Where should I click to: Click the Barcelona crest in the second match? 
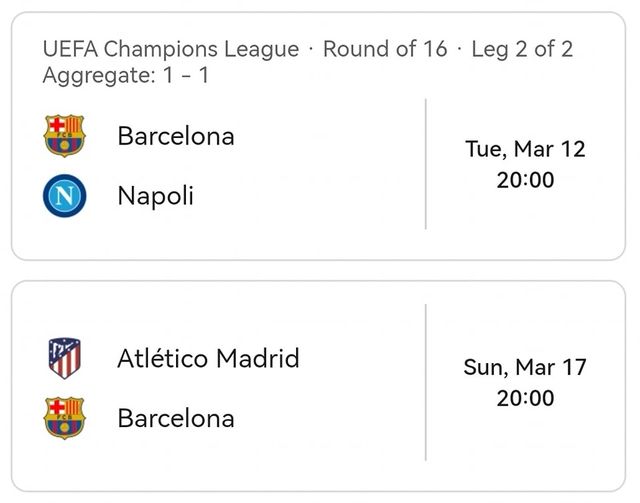click(x=64, y=418)
